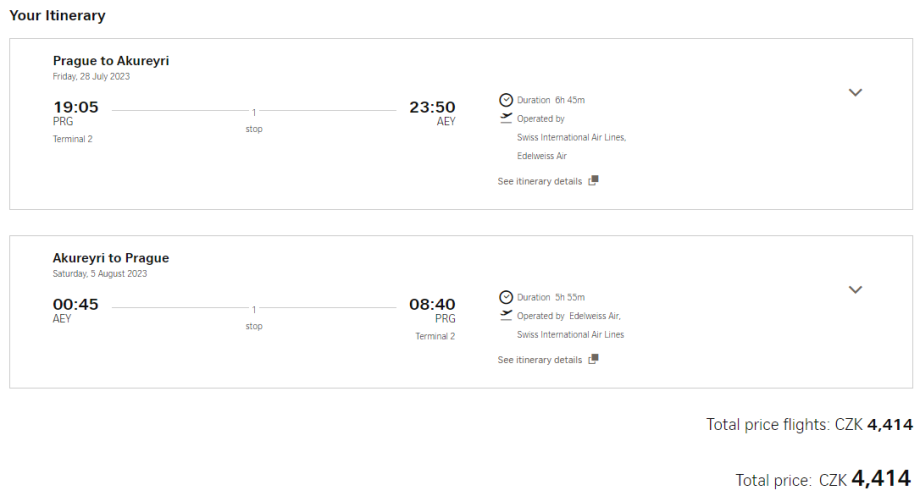Open itinerary details for the 5 August flight
This screenshot has height=496, width=920.
tap(540, 360)
